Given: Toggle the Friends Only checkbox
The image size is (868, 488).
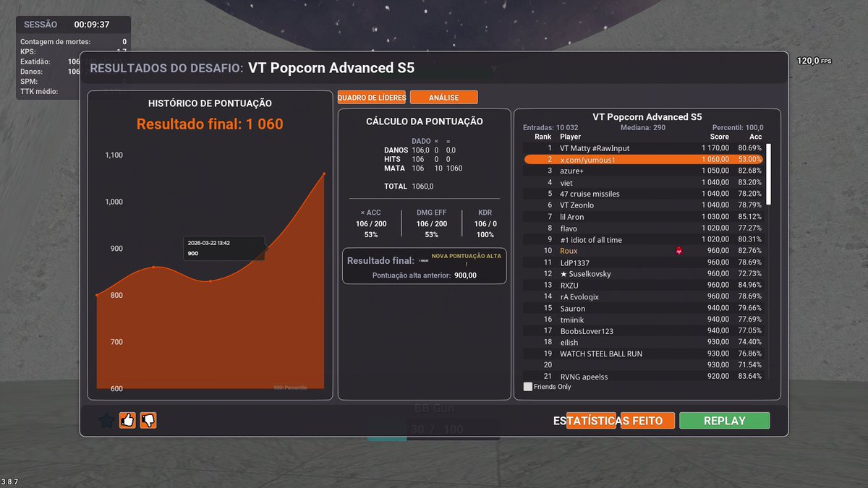Looking at the screenshot, I should [528, 387].
